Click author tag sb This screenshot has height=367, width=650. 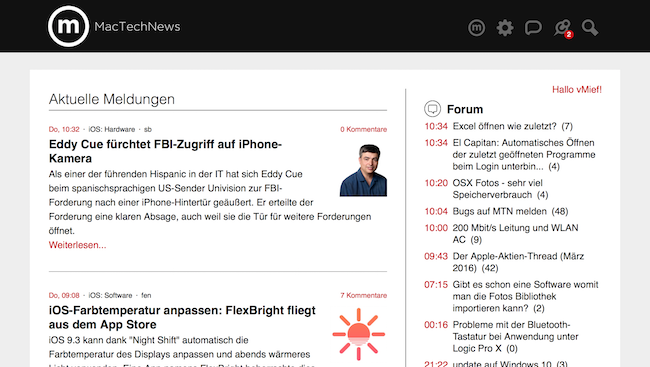point(148,129)
